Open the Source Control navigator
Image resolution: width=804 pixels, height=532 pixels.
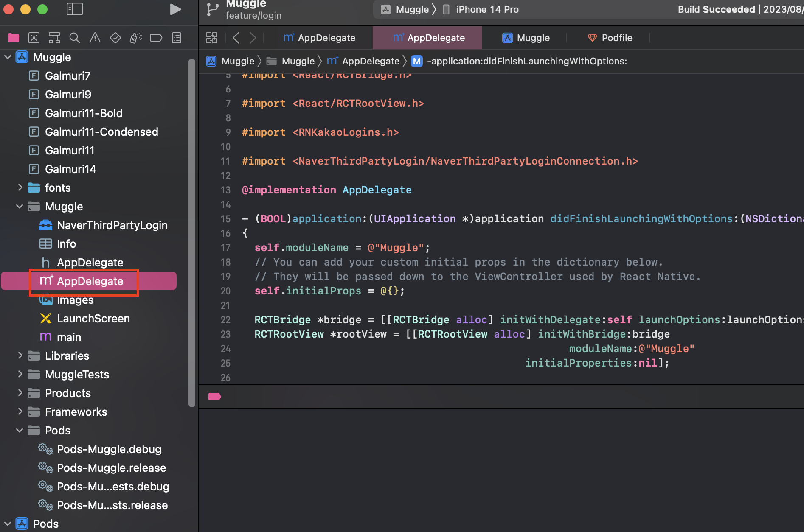click(34, 38)
